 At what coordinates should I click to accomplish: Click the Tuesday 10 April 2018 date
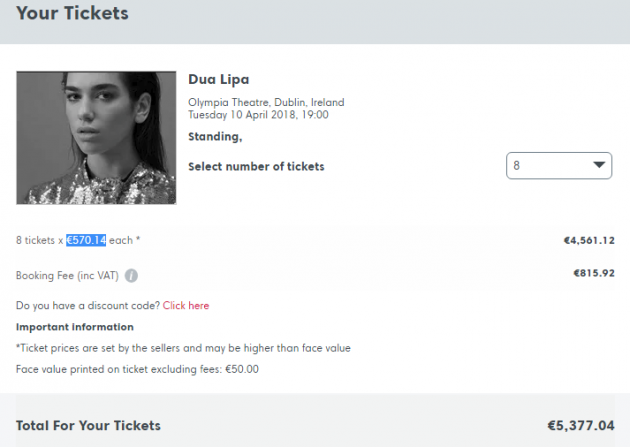pos(259,115)
